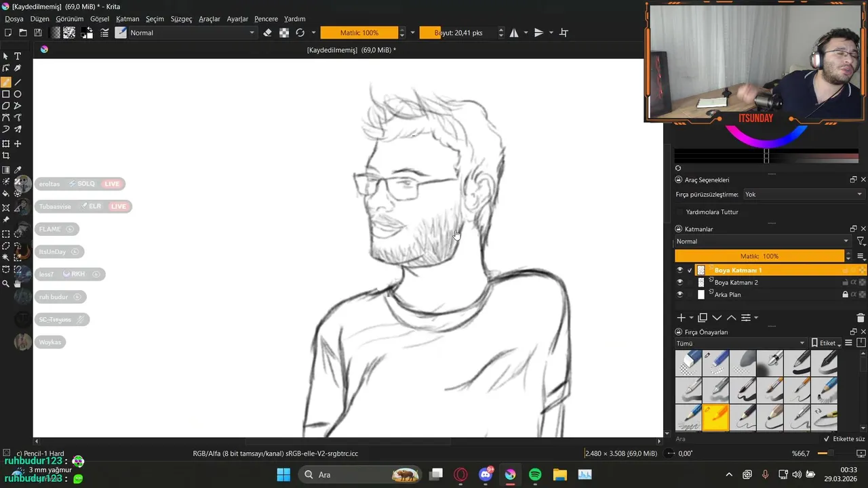Select the Calligraphy tool
This screenshot has width=868, height=488.
pos(18,68)
